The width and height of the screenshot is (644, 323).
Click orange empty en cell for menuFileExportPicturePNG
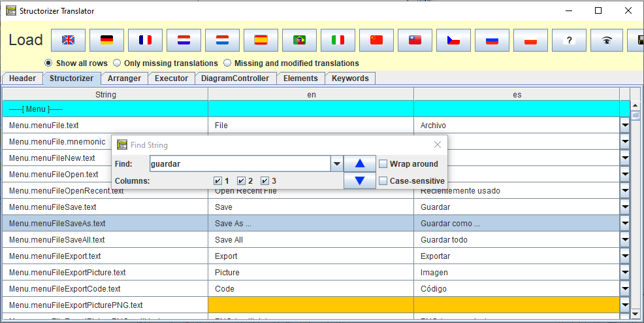click(x=312, y=305)
